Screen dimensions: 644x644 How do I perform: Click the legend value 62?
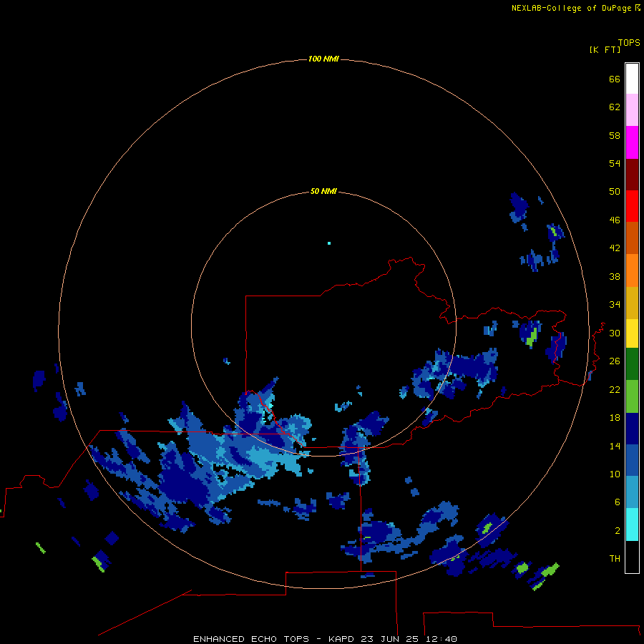click(x=615, y=107)
